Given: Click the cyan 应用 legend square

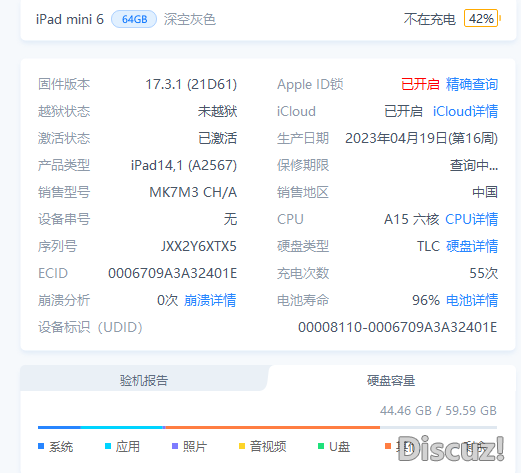Looking at the screenshot, I should point(108,446).
